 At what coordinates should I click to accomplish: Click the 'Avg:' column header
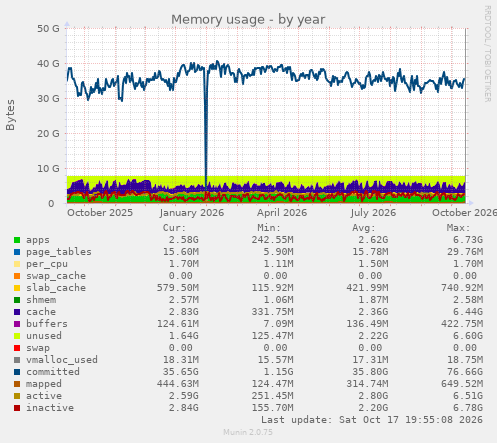pyautogui.click(x=364, y=228)
